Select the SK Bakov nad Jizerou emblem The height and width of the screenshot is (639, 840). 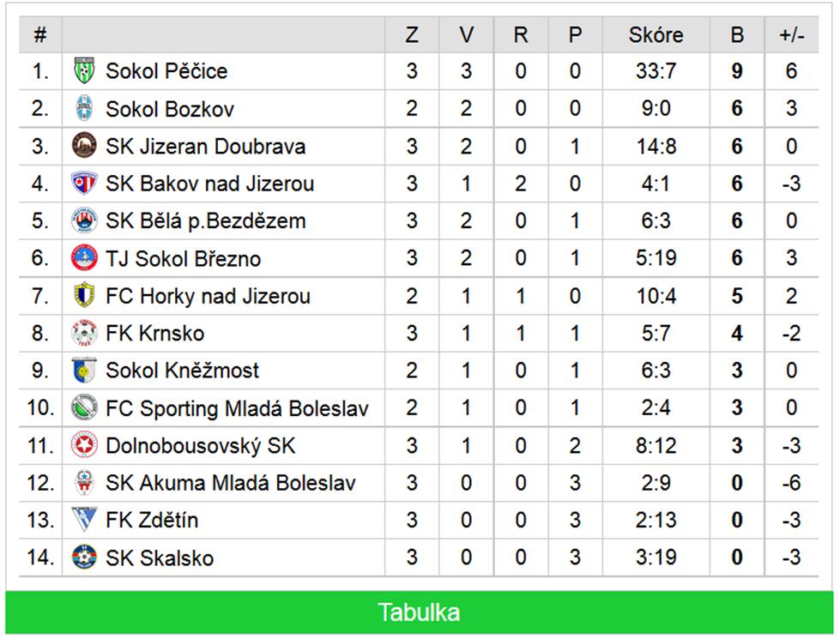[x=84, y=184]
